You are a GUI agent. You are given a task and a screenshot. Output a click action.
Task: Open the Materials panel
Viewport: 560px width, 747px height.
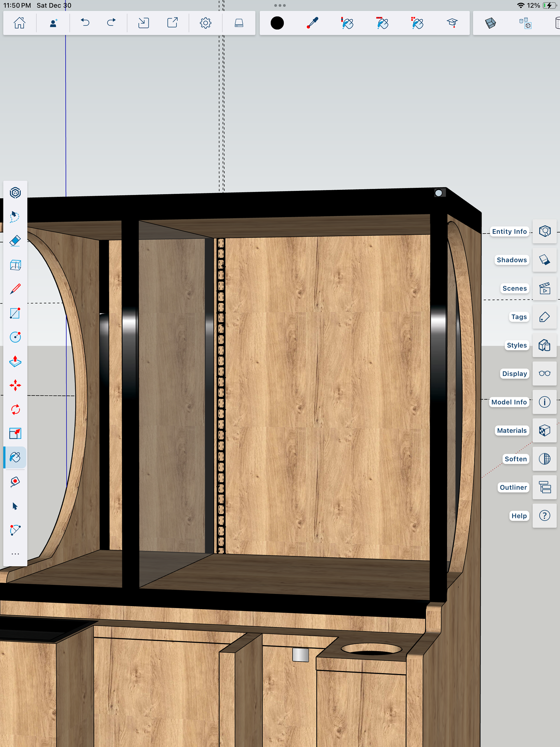[x=545, y=430]
